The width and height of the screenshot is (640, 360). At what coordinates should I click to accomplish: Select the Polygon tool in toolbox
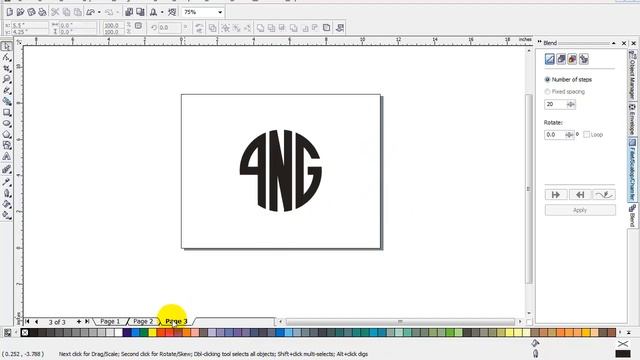coord(7,134)
